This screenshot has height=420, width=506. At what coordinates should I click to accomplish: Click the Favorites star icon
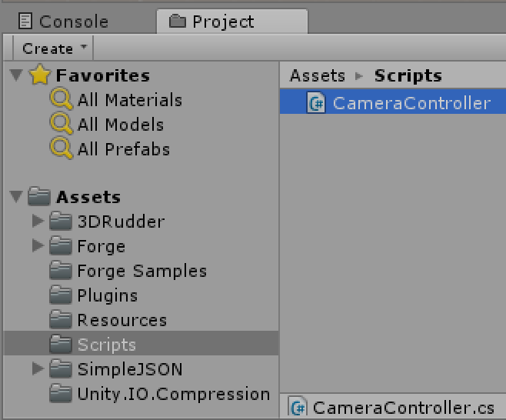(x=39, y=75)
